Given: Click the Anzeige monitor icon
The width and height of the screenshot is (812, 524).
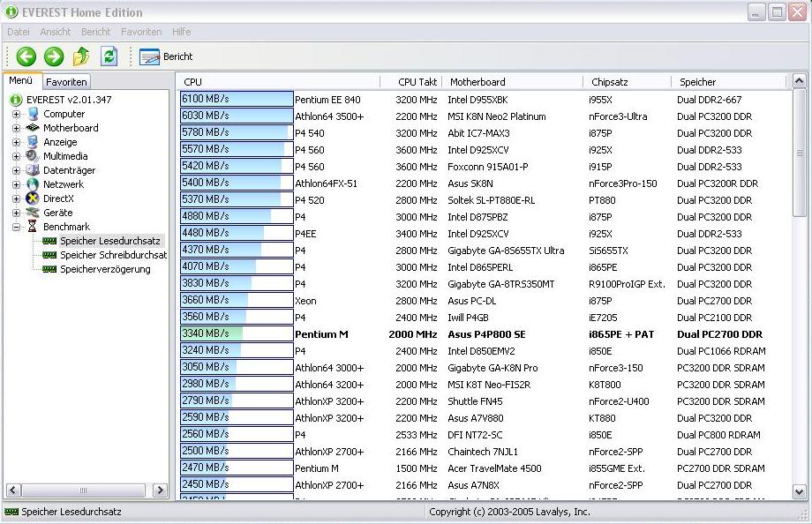Looking at the screenshot, I should (x=33, y=141).
